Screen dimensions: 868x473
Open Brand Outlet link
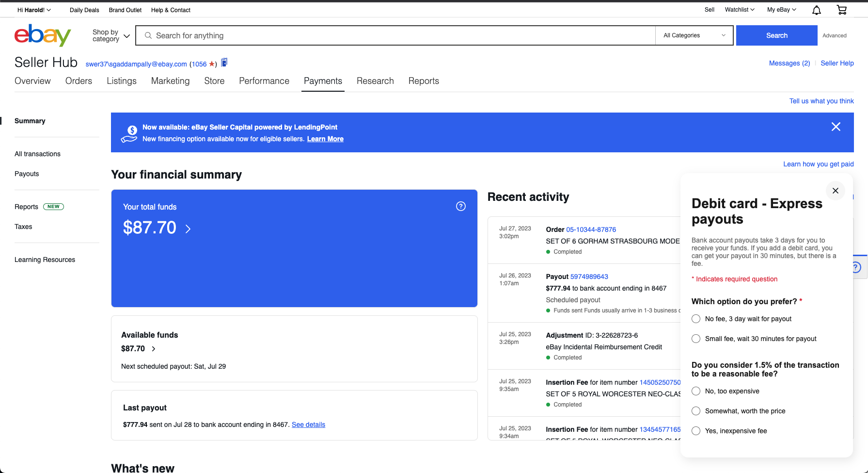pyautogui.click(x=125, y=10)
